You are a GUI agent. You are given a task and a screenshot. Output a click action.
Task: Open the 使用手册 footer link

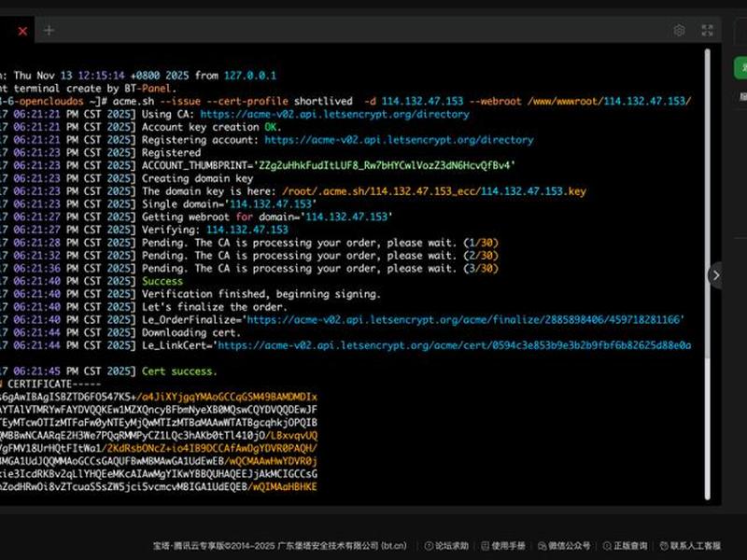pos(503,546)
